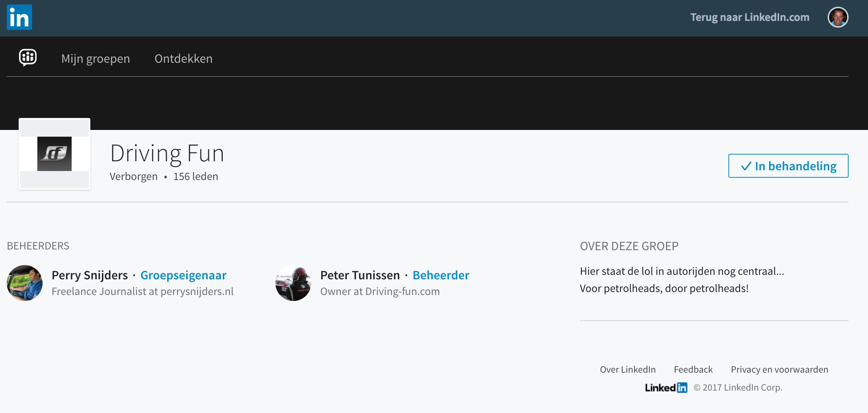Click the LinkedIn logo in the header

click(x=19, y=17)
